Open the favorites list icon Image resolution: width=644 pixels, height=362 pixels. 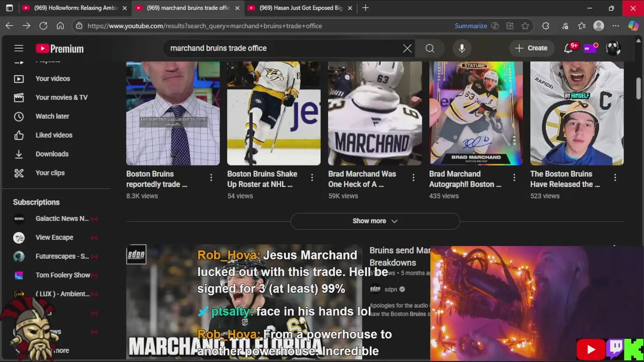(x=582, y=26)
